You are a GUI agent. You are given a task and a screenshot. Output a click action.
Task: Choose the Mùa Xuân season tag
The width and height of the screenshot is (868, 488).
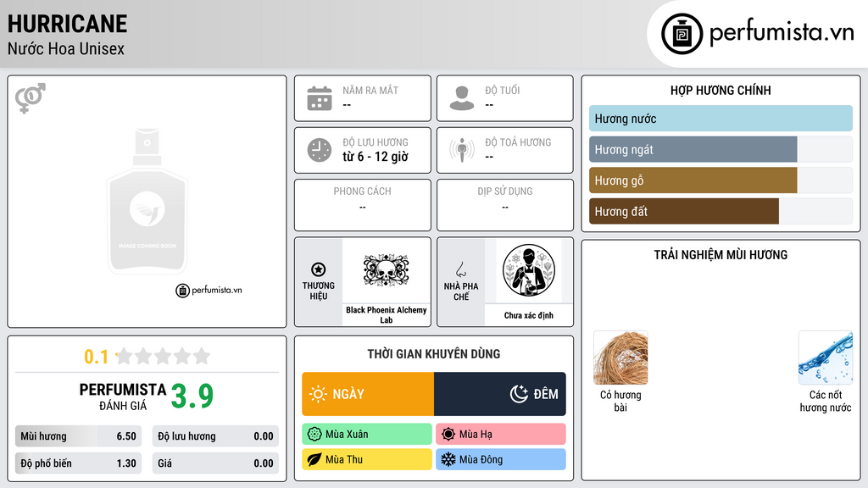coord(367,435)
